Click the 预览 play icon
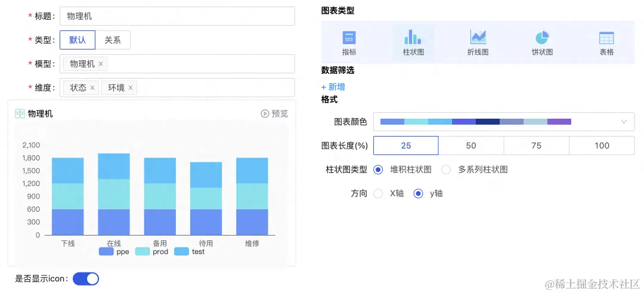 [x=265, y=114]
